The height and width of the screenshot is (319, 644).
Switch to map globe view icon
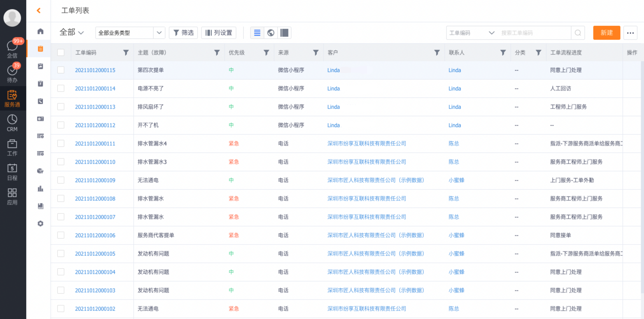click(271, 33)
